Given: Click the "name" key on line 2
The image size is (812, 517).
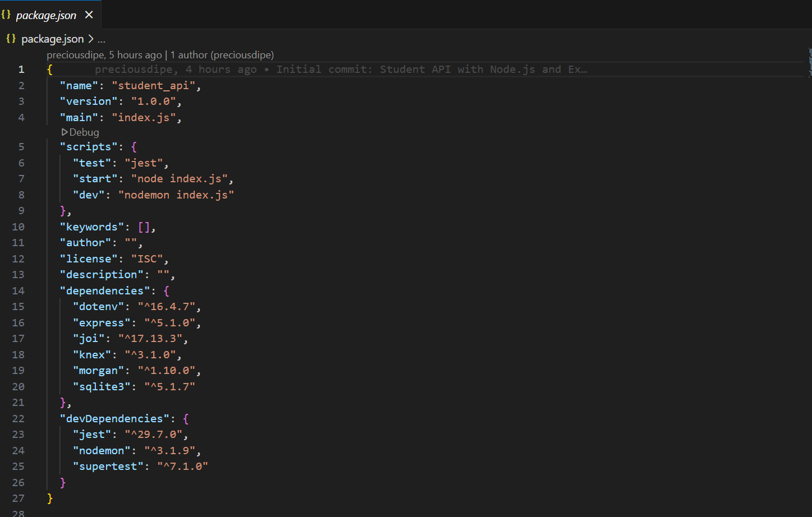Looking at the screenshot, I should click(79, 86).
